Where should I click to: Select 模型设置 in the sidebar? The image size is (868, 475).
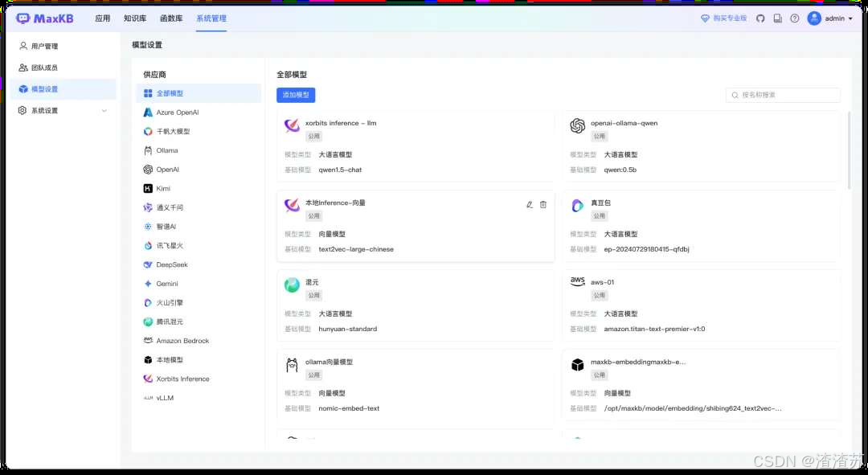pos(63,89)
